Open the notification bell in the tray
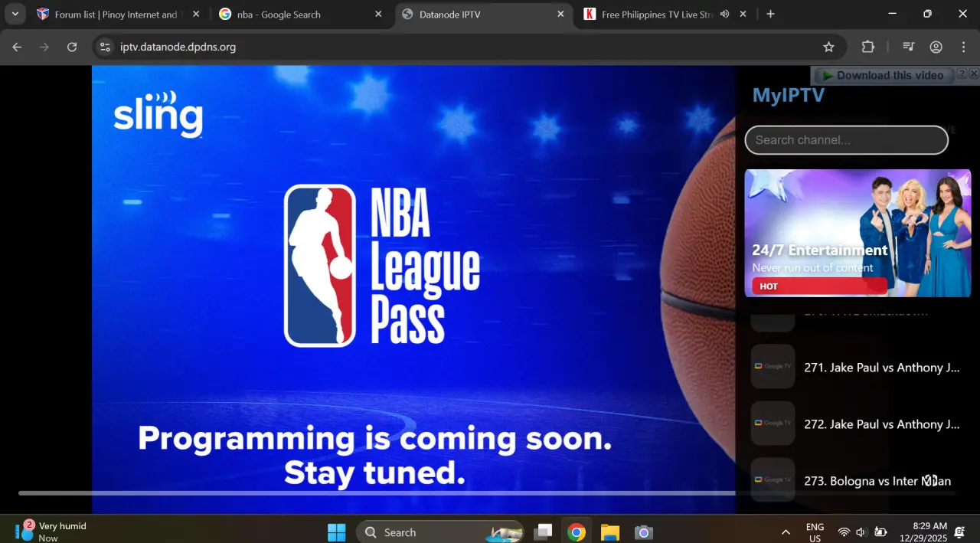The image size is (980, 543). click(x=960, y=532)
